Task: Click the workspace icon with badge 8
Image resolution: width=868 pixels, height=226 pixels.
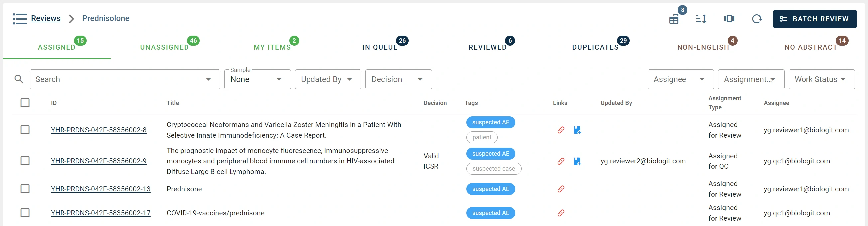Action: click(x=673, y=20)
